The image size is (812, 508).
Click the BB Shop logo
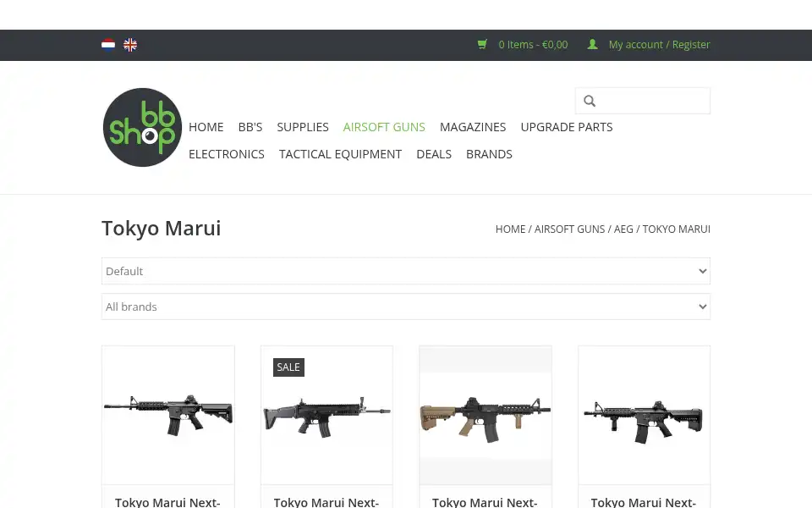coord(142,128)
